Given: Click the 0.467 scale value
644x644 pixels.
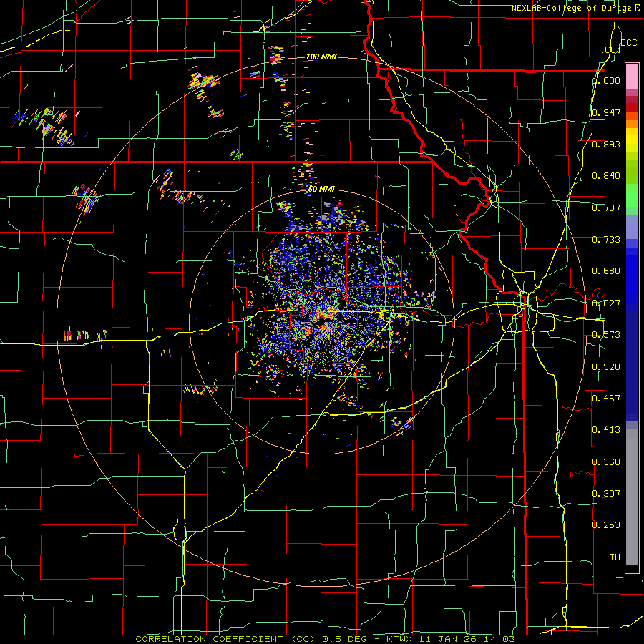Looking at the screenshot, I should pos(606,399).
